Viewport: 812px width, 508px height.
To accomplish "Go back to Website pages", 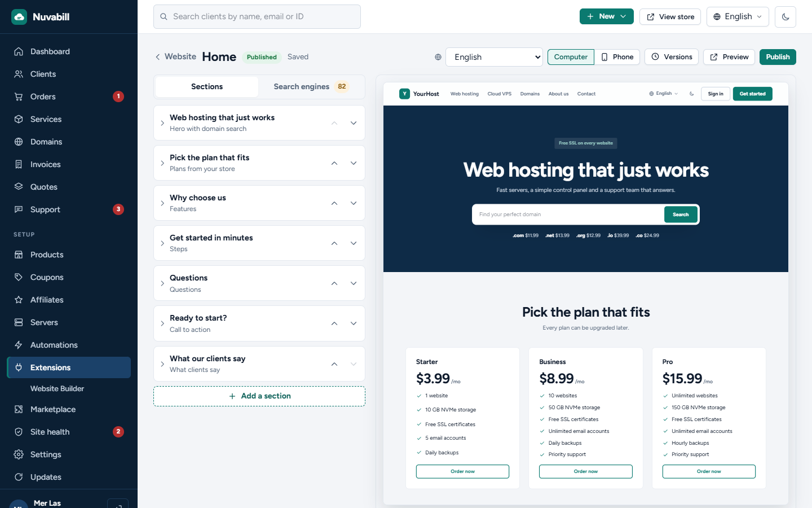I will [x=175, y=56].
